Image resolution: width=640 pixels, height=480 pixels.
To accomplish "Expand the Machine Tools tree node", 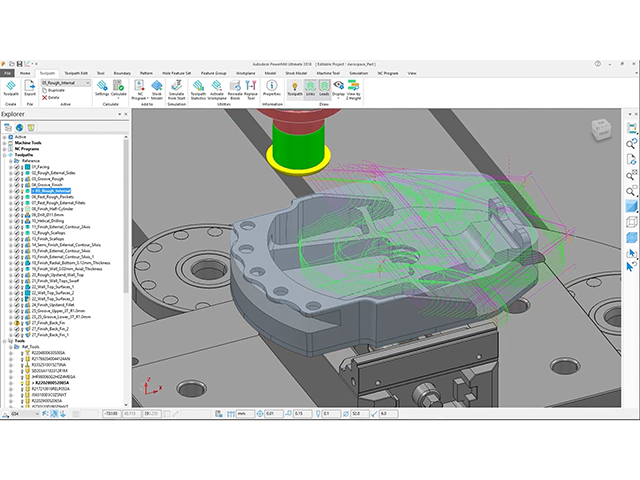I will [x=4, y=143].
